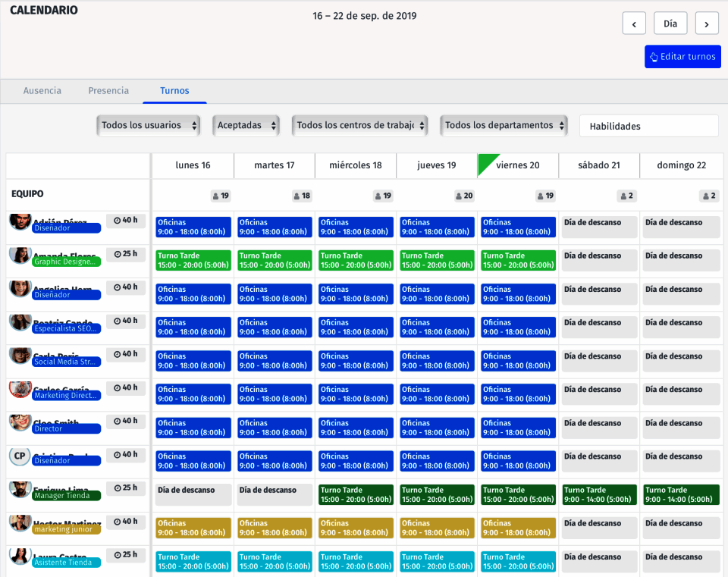728x577 pixels.
Task: Switch to the Presencia tab
Action: (108, 91)
